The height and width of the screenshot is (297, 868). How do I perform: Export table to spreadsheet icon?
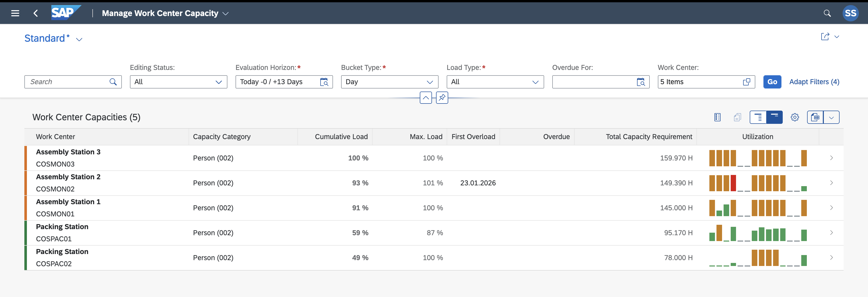coord(815,117)
